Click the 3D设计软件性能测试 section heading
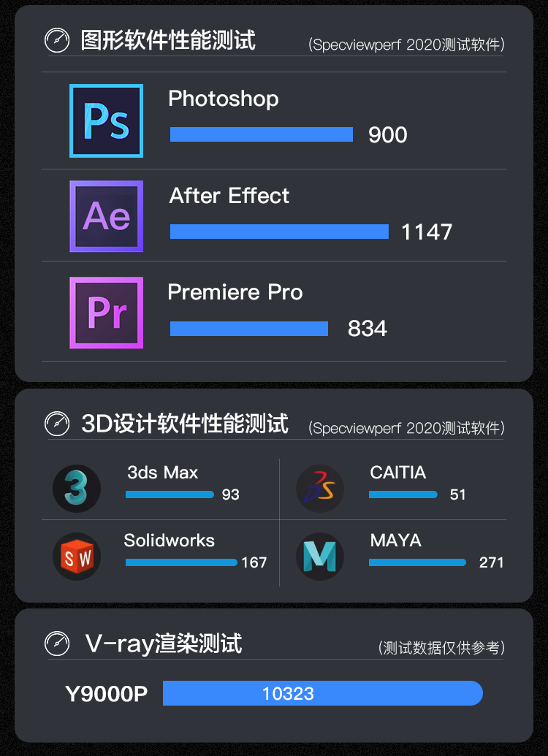Screen dimensions: 548x756 185,424
